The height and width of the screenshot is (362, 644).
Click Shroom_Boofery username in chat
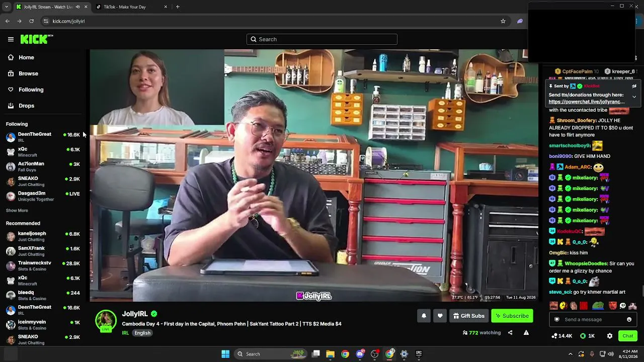[x=577, y=121]
